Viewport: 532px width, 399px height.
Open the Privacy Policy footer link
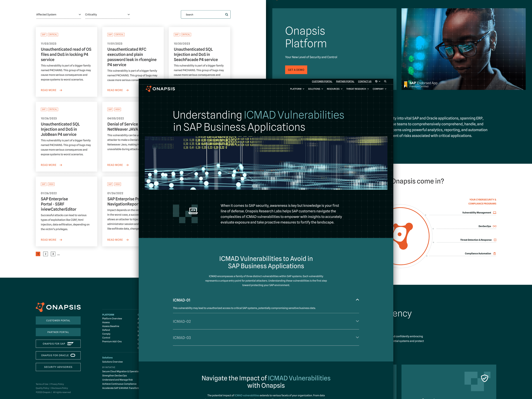pos(57,384)
